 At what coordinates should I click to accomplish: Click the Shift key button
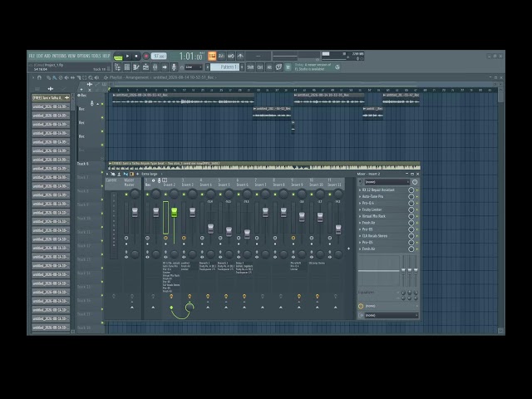(250, 67)
